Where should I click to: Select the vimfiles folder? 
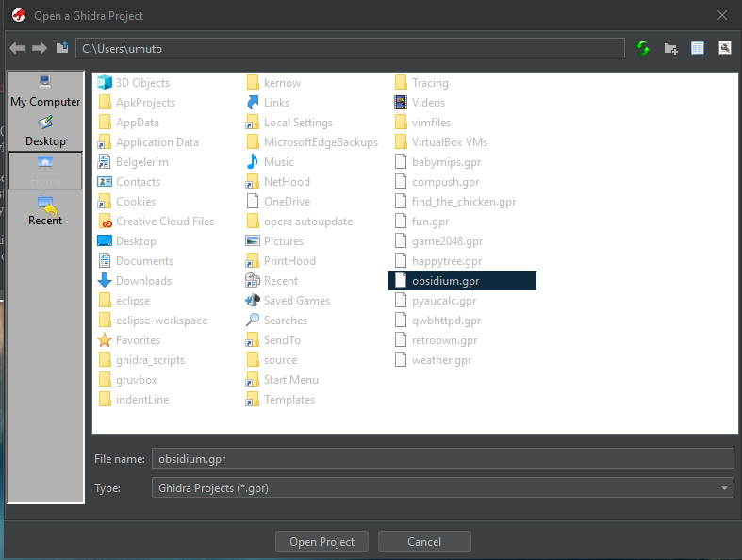point(423,123)
